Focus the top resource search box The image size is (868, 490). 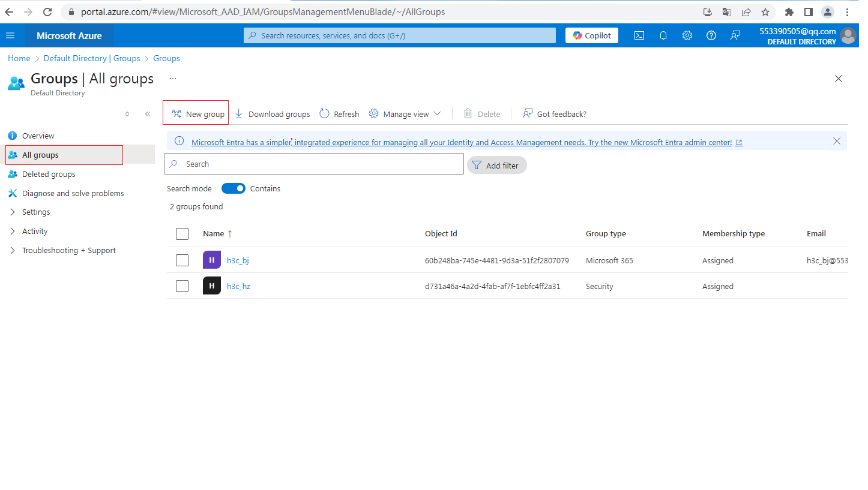(400, 35)
